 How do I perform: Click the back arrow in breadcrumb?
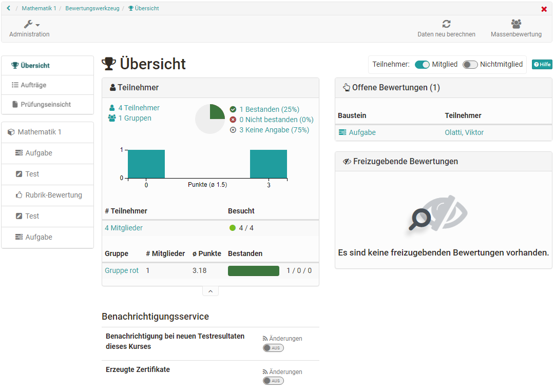click(x=9, y=8)
